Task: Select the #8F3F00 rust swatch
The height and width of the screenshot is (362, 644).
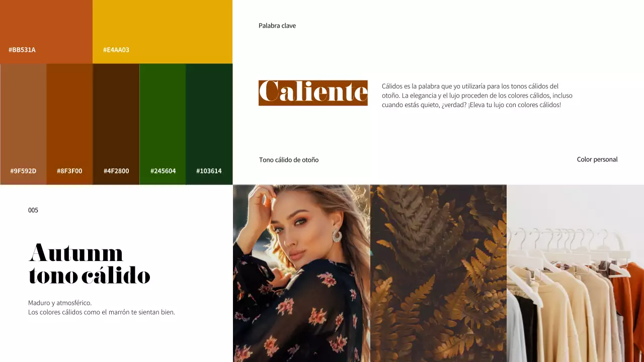Action: (x=69, y=124)
